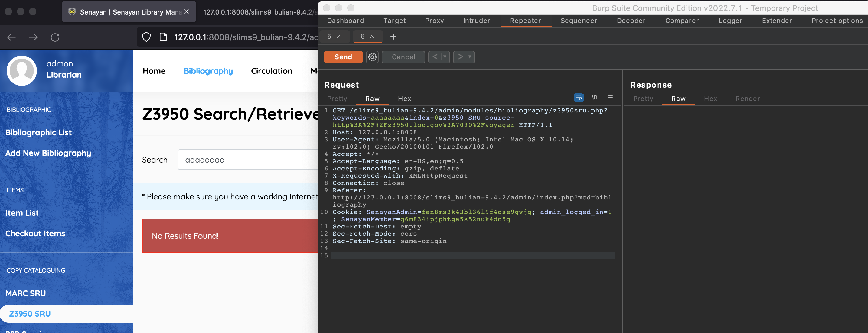868x333 pixels.
Task: Expand the next-request navigation dropdown arrow
Action: (x=469, y=57)
